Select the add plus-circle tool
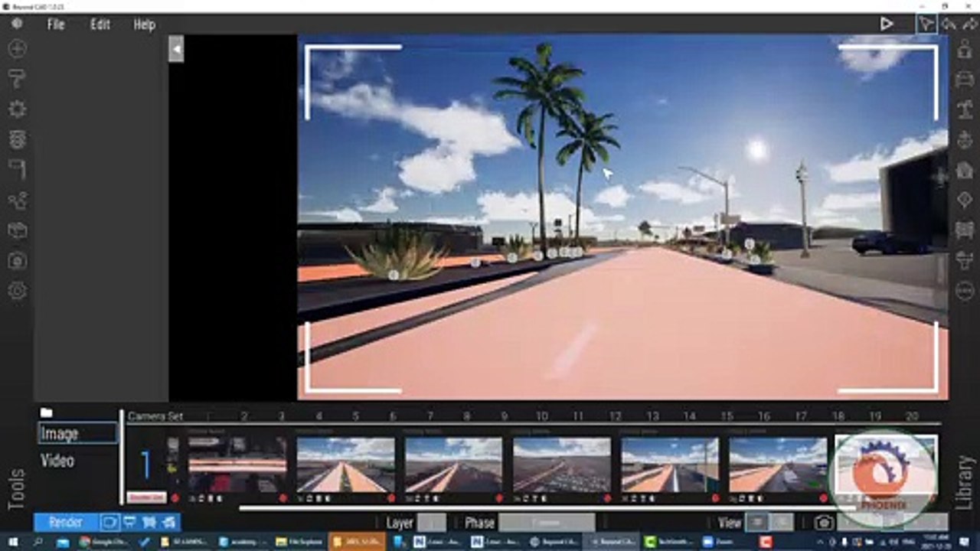The height and width of the screenshot is (551, 980). (17, 49)
